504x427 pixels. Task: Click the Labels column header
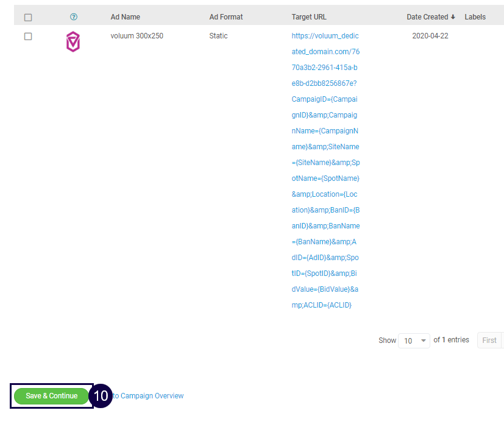click(x=475, y=17)
